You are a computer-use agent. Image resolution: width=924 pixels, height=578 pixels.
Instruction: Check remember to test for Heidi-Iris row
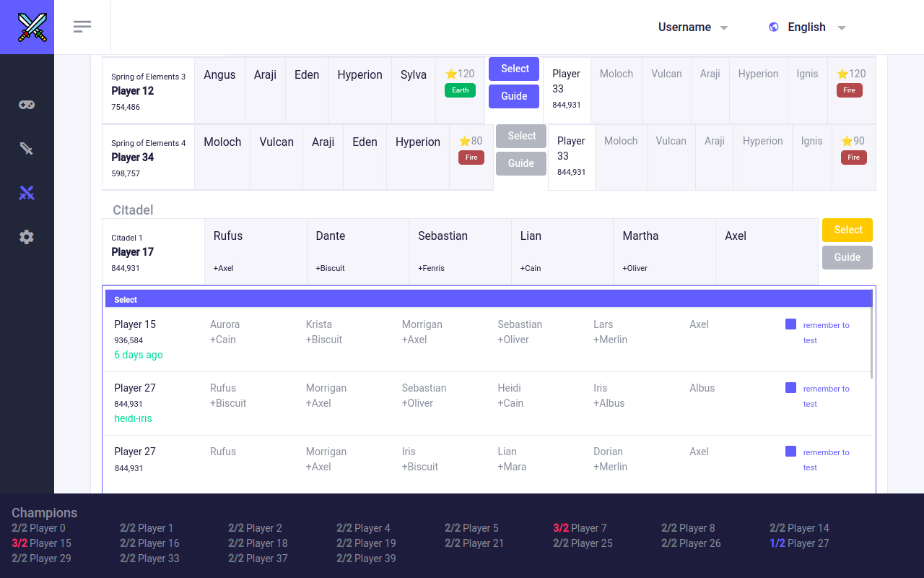[790, 388]
